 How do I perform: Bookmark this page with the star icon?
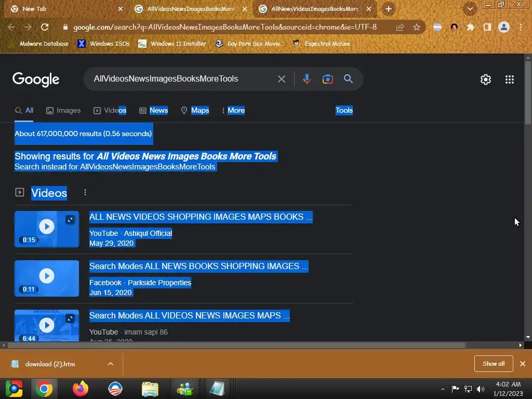(417, 27)
